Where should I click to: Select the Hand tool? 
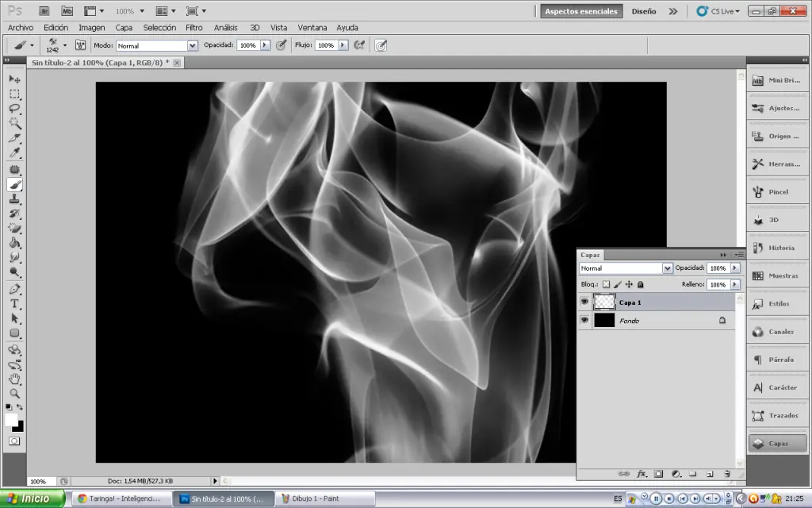click(x=14, y=379)
